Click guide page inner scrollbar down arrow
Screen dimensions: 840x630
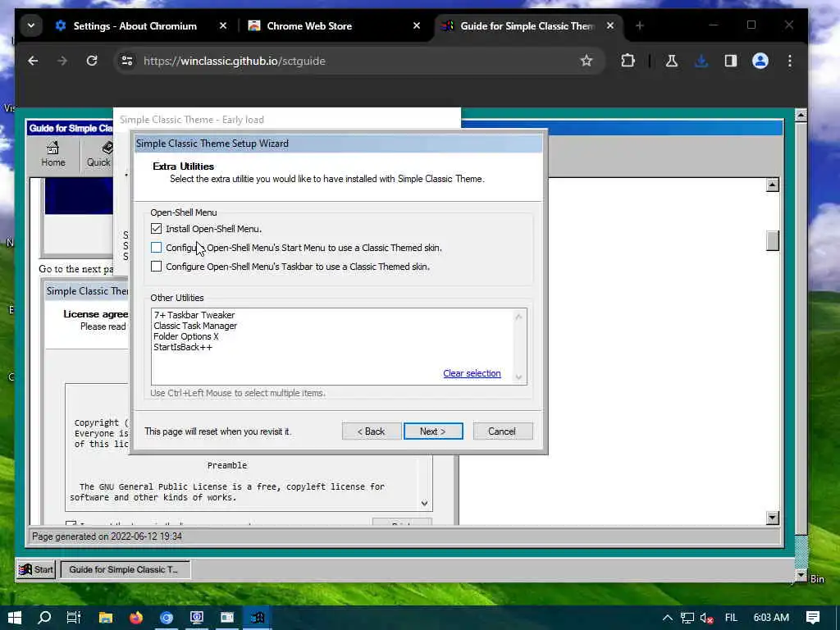coord(772,518)
